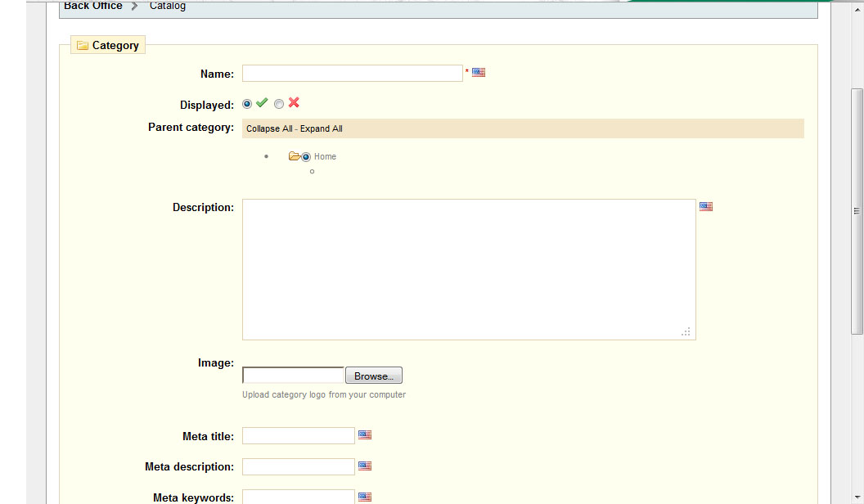Screen dimensions: 864x504
Task: Select Home parent category radio button
Action: (x=306, y=157)
